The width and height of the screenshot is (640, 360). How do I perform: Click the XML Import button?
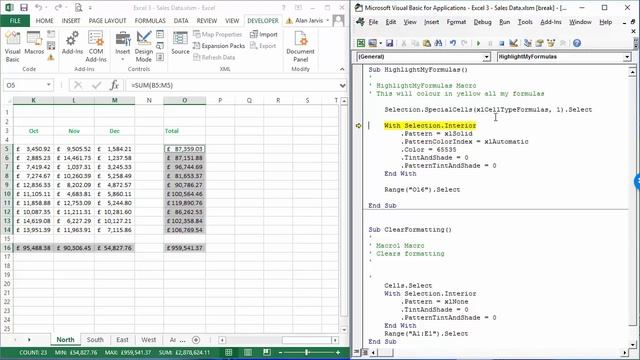(264, 34)
